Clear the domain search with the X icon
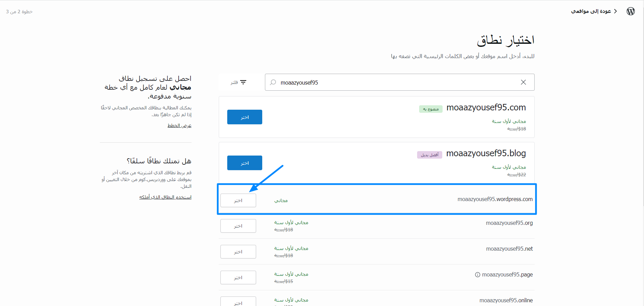Viewport: 644px width, 306px height. [523, 82]
